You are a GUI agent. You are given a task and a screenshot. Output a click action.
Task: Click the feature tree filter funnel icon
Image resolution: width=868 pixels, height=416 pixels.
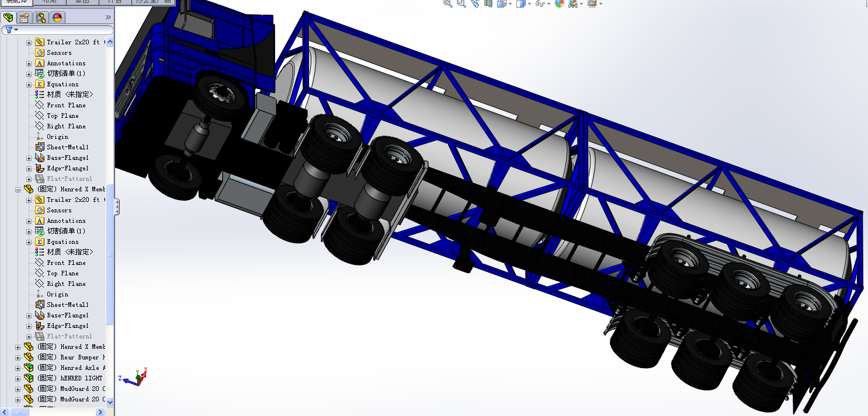click(8, 30)
